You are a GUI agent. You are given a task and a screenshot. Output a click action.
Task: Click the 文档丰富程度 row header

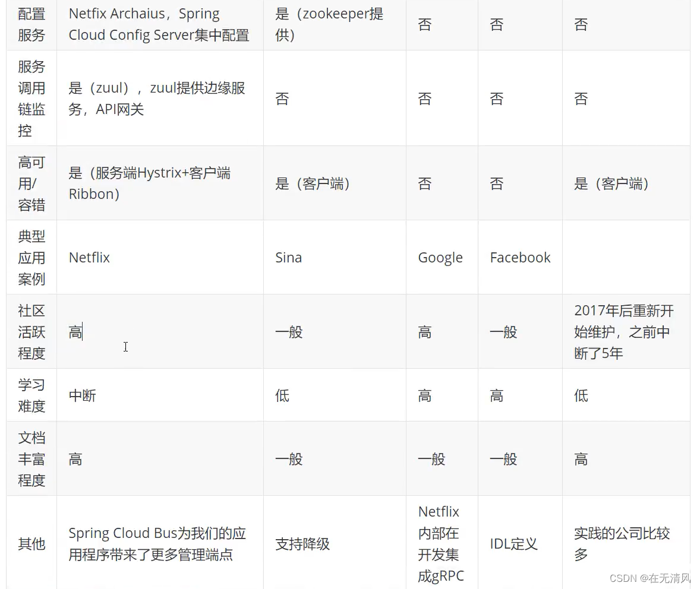point(31,458)
